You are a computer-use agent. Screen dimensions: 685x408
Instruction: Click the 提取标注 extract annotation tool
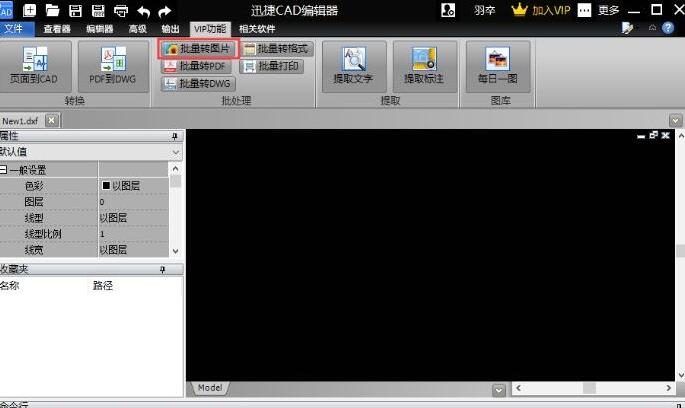click(425, 66)
